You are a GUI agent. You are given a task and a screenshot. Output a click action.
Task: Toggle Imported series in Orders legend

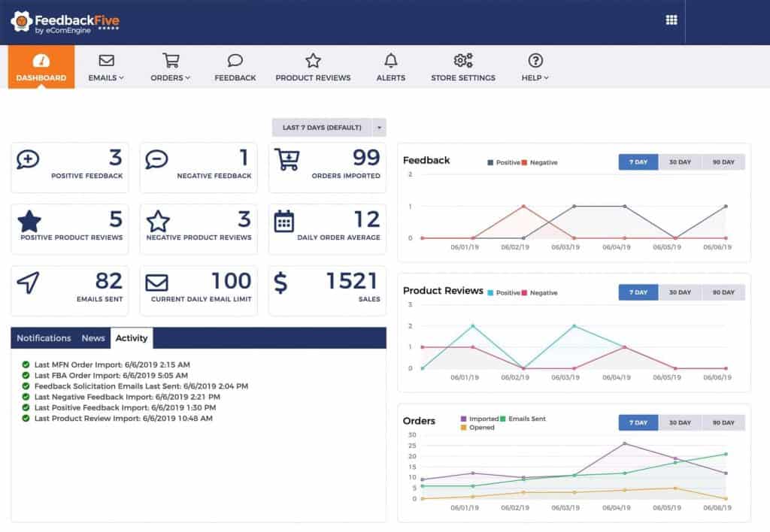pos(480,419)
